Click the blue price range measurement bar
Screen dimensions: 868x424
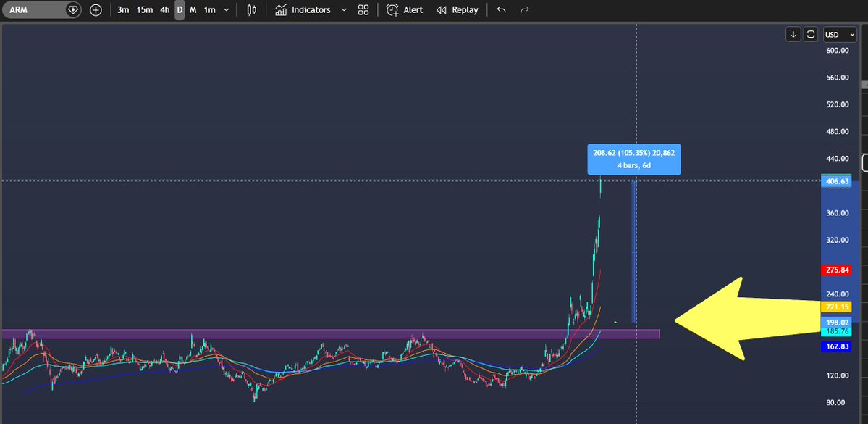[634, 252]
